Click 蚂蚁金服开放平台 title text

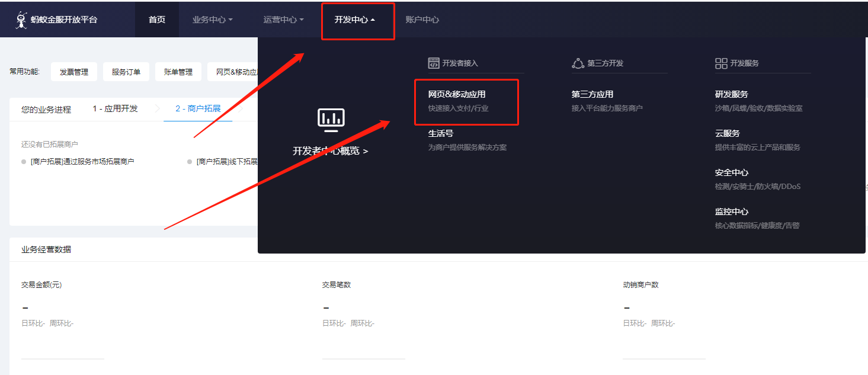pos(64,20)
